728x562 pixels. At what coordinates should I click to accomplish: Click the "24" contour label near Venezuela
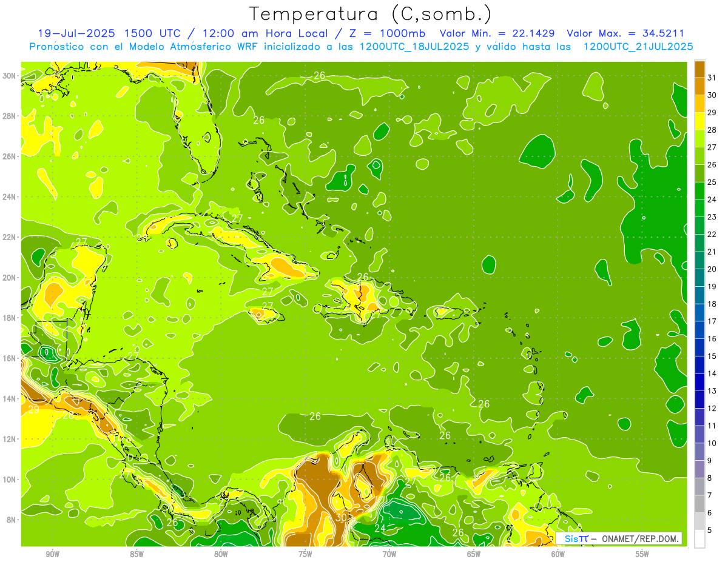click(x=380, y=529)
